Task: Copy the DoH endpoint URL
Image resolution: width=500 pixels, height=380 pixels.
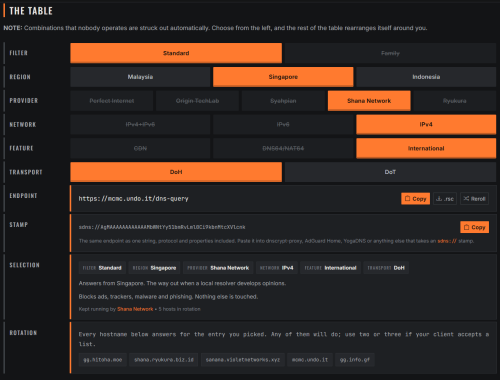Action: (x=415, y=199)
